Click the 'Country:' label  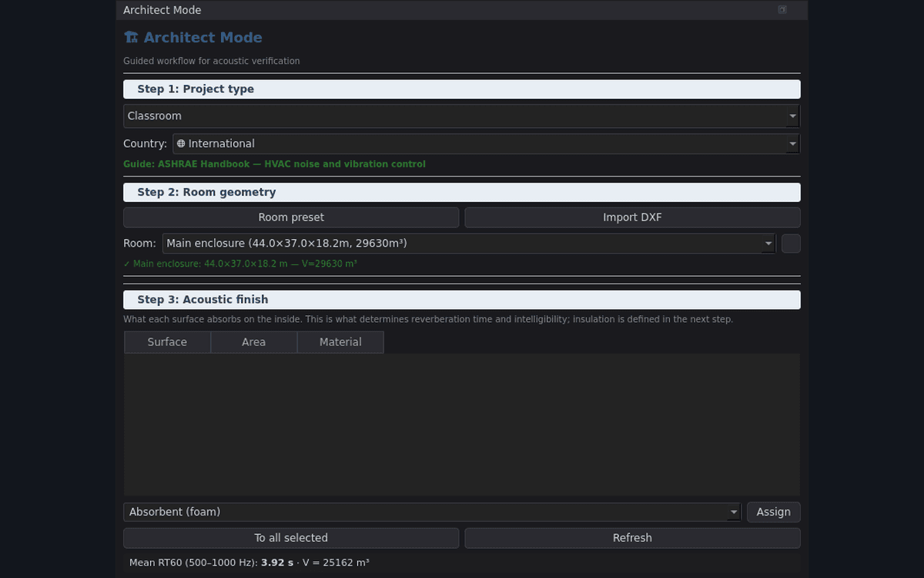(x=146, y=144)
